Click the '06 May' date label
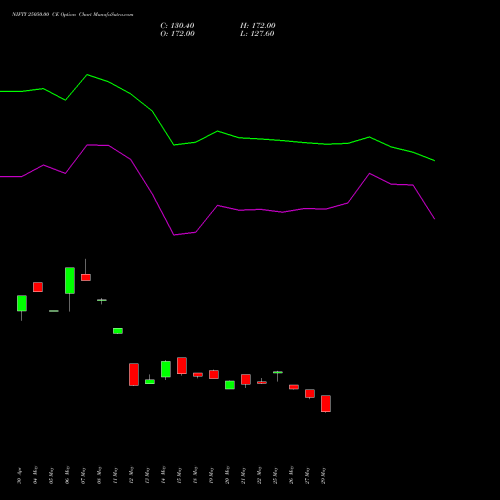Screen dimensions: 500x500 (x=68, y=475)
